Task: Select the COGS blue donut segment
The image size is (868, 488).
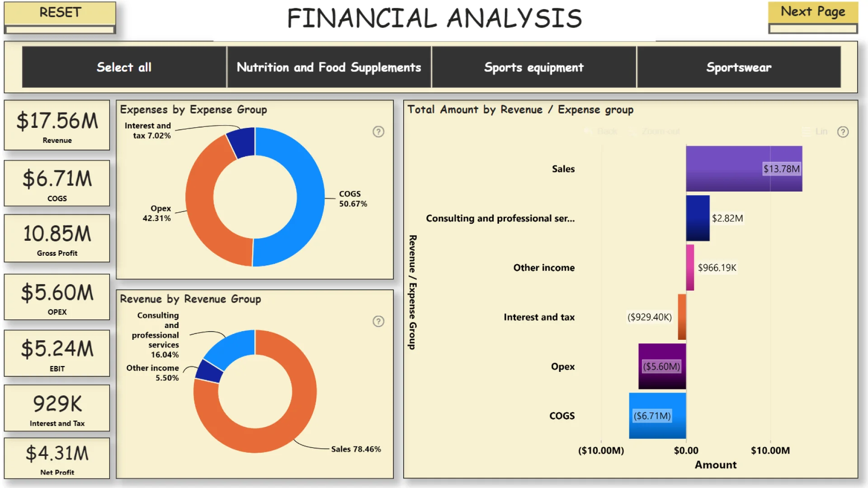Action: click(x=310, y=197)
